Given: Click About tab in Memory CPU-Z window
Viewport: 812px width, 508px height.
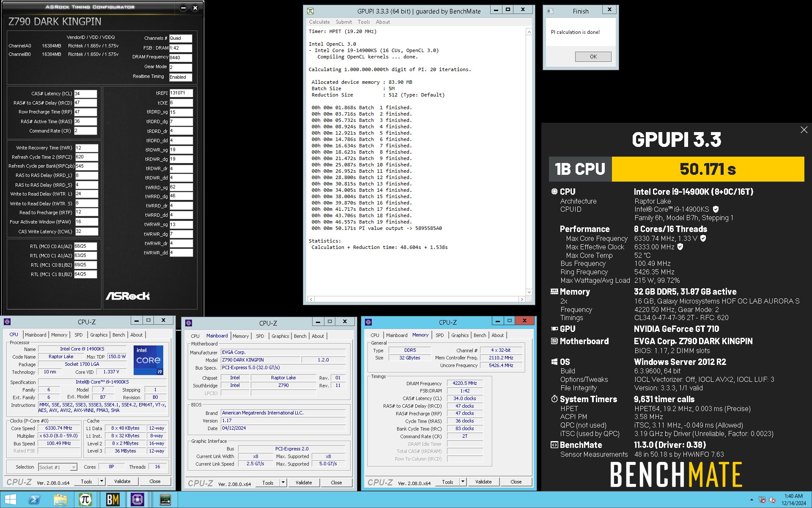Looking at the screenshot, I should click(x=497, y=335).
